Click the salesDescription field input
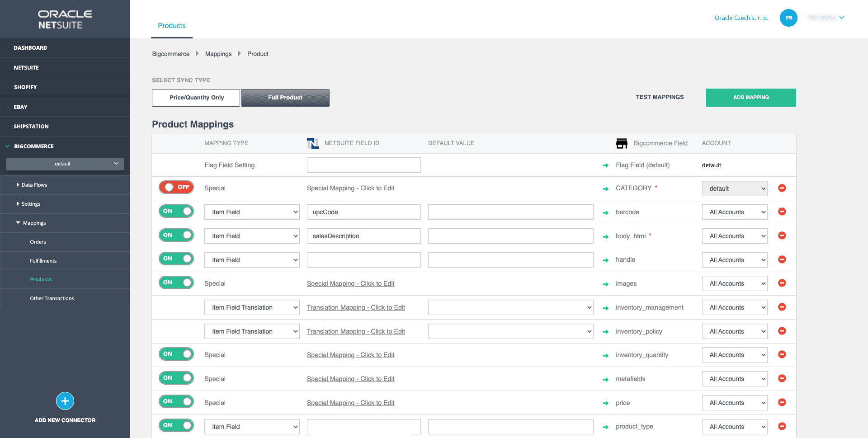 tap(364, 236)
